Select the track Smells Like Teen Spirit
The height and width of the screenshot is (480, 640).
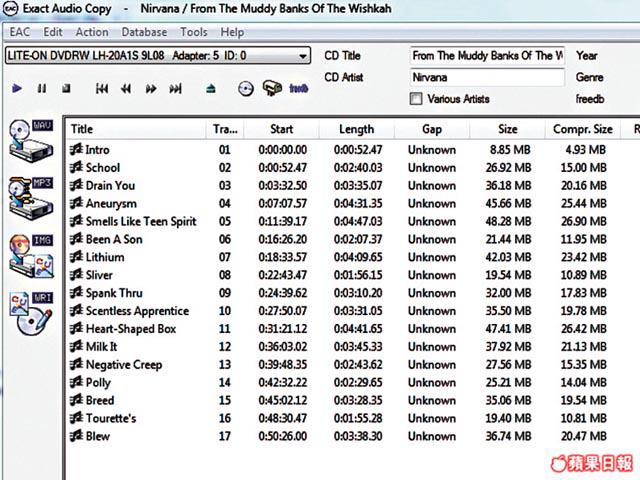coord(141,221)
